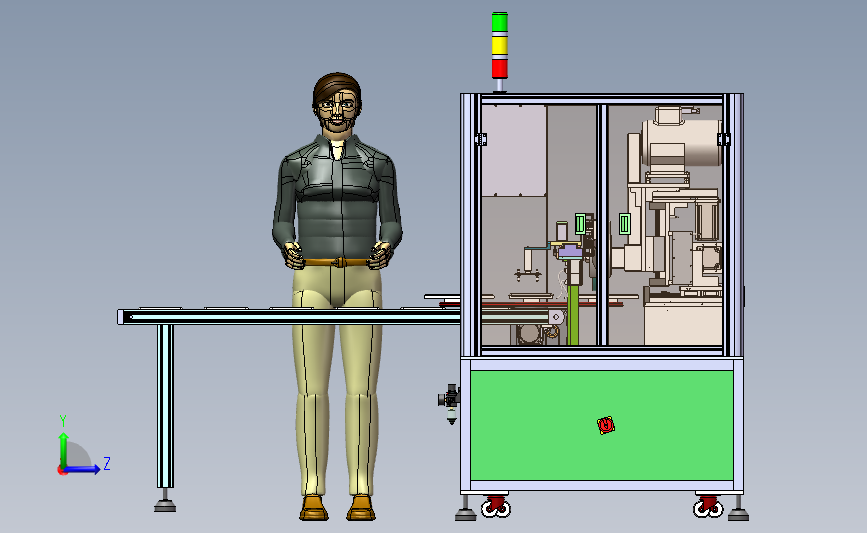
Task: Click the red emergency stop button on green panel
Action: tap(606, 425)
